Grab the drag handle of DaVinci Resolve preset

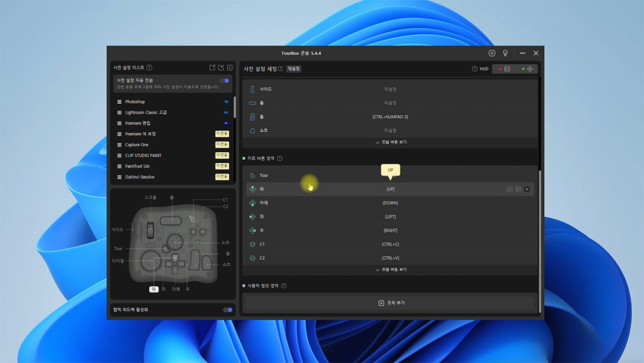pyautogui.click(x=119, y=177)
